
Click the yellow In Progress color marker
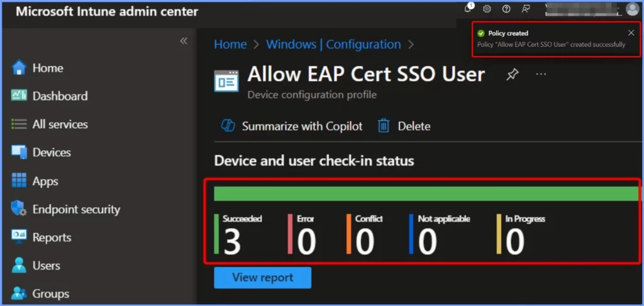pos(499,234)
